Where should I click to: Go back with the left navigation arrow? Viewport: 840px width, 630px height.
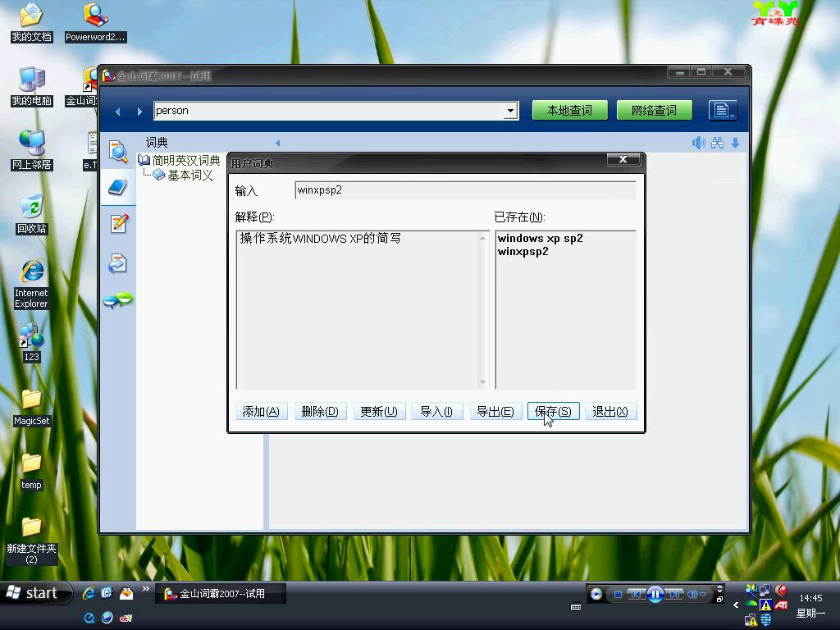point(118,112)
